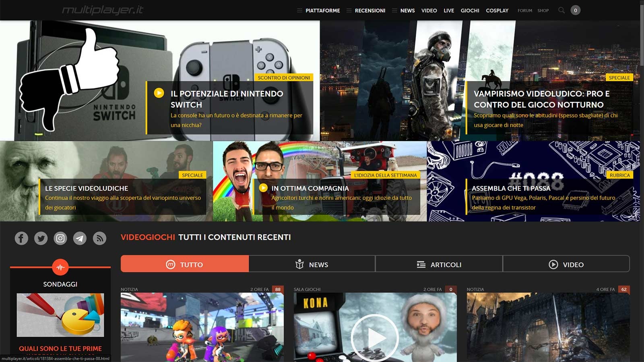Open In Ottima Compagnia article title
This screenshot has height=362, width=644.
click(310, 188)
